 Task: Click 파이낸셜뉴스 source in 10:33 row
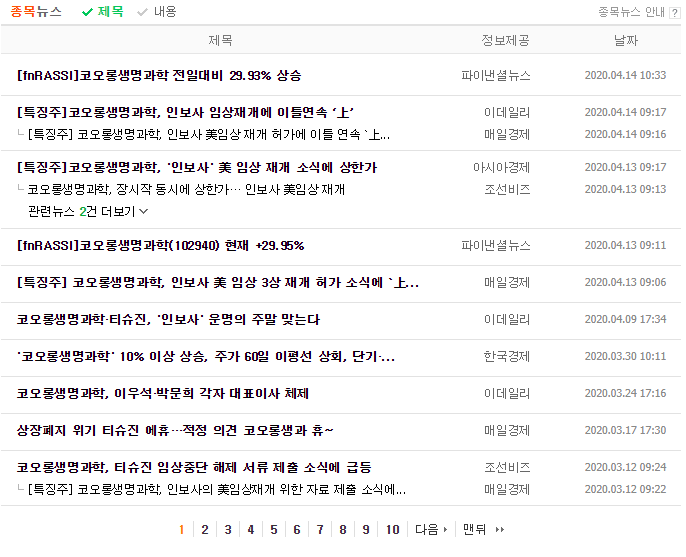click(496, 76)
